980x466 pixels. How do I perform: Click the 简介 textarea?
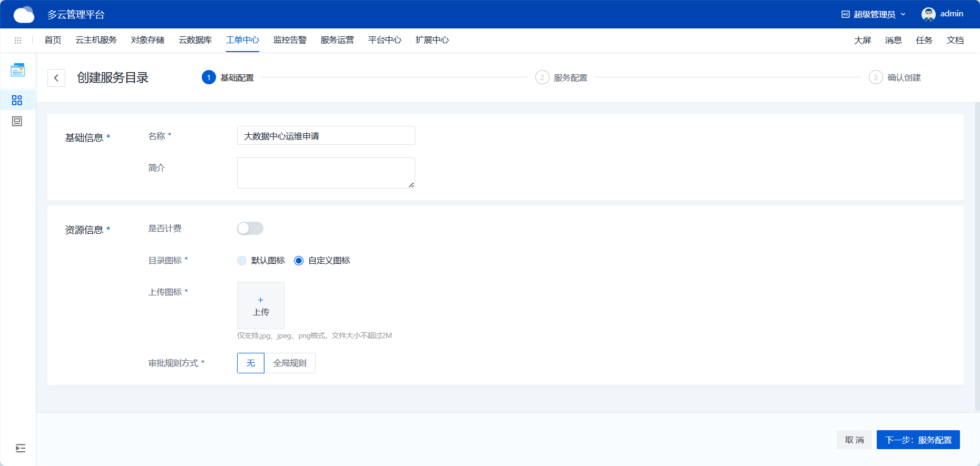(x=326, y=173)
